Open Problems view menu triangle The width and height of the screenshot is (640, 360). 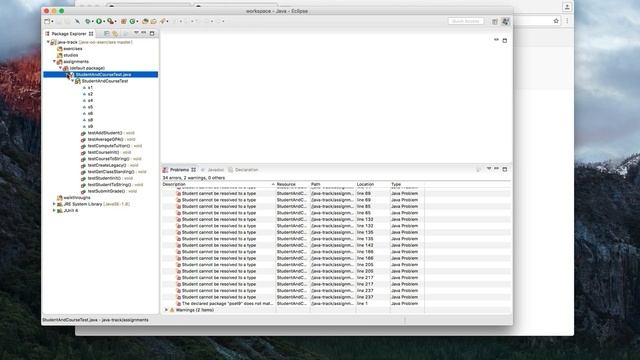pos(489,169)
